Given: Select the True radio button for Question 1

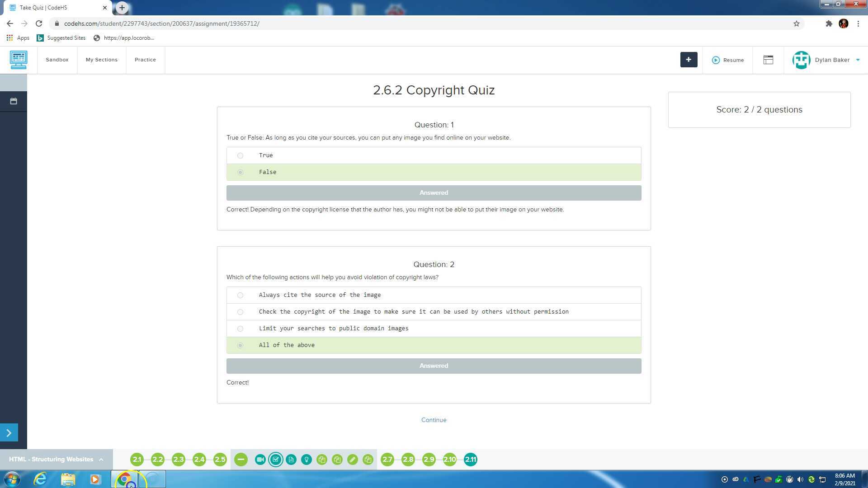Looking at the screenshot, I should point(240,155).
